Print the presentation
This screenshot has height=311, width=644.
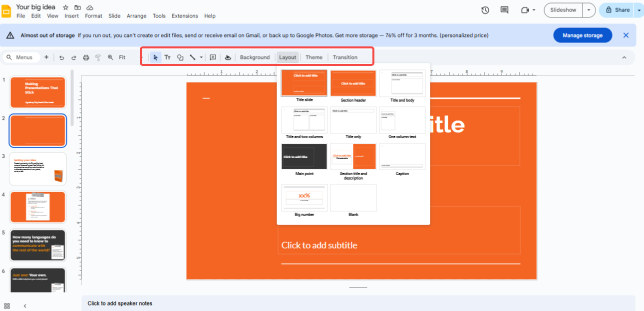tap(85, 57)
